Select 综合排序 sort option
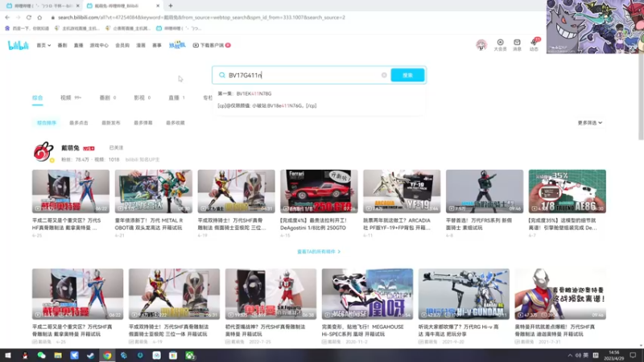The width and height of the screenshot is (644, 362). tap(47, 123)
